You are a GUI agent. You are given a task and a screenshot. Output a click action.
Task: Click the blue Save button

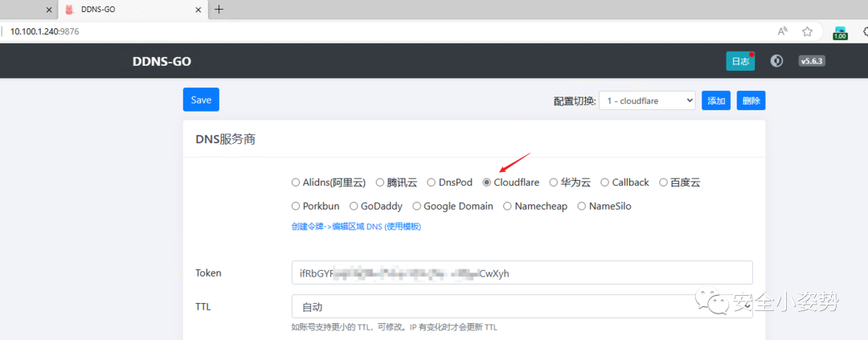pos(201,100)
